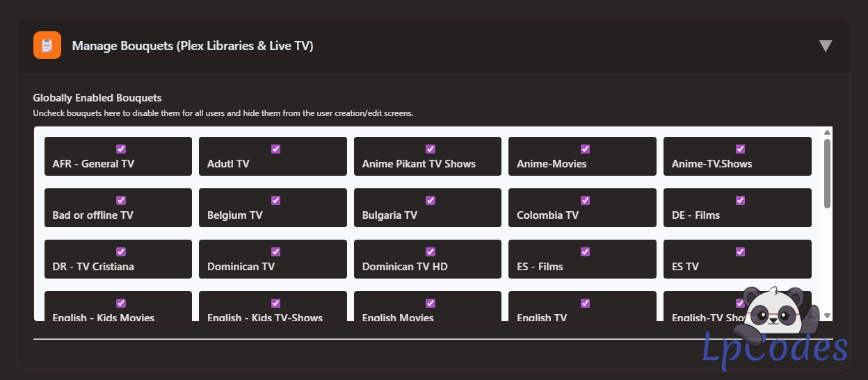Uncheck the DE - Films checkbox
868x380 pixels.
click(x=740, y=200)
